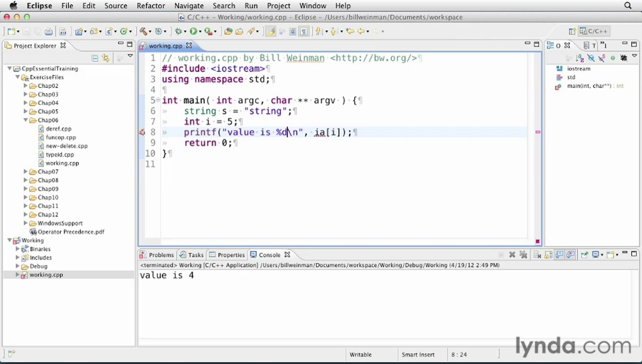
Task: Open the Display Selected Console dropdown arrow
Action: pos(602,255)
